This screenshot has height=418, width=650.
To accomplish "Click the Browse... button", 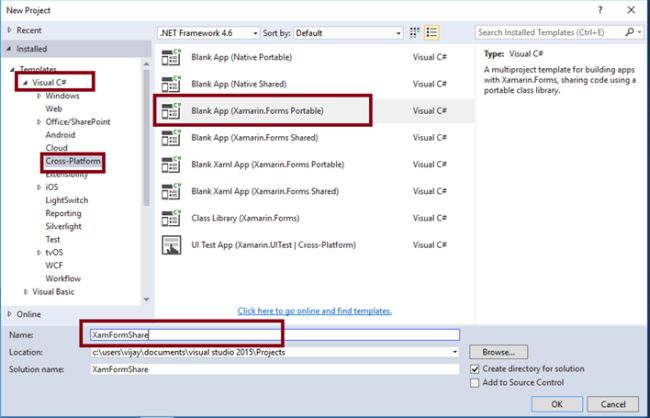I will coord(499,352).
